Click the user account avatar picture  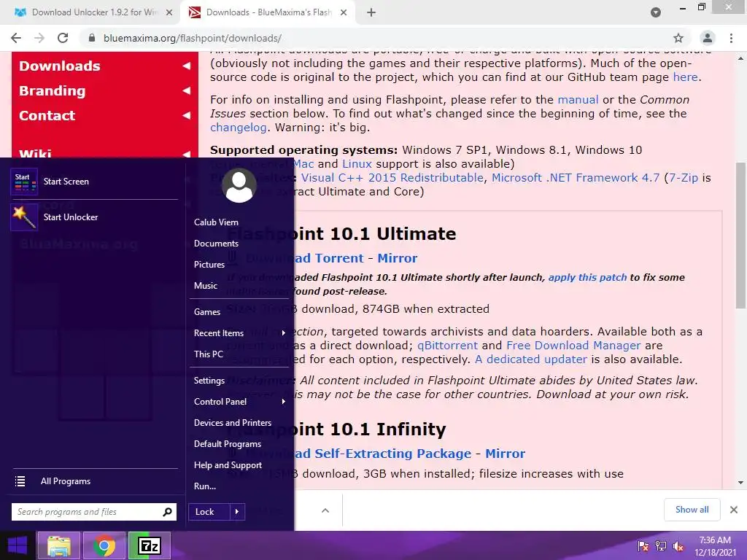[239, 185]
